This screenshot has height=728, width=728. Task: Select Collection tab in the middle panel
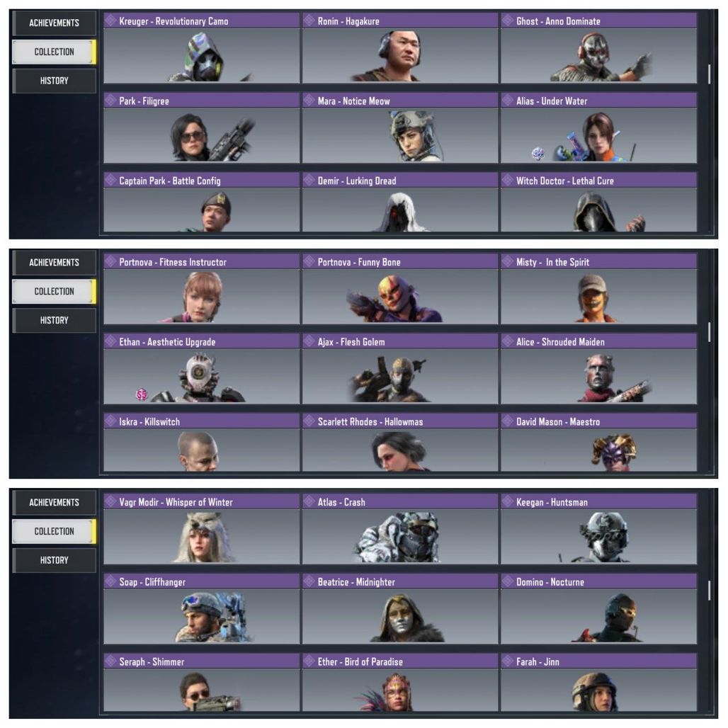[x=54, y=292]
